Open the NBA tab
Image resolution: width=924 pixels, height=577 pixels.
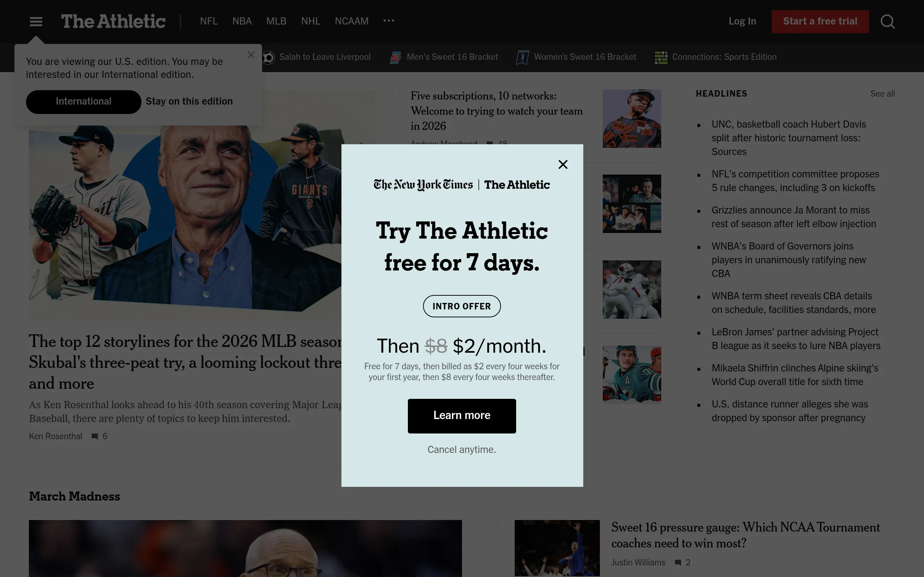[x=242, y=21]
